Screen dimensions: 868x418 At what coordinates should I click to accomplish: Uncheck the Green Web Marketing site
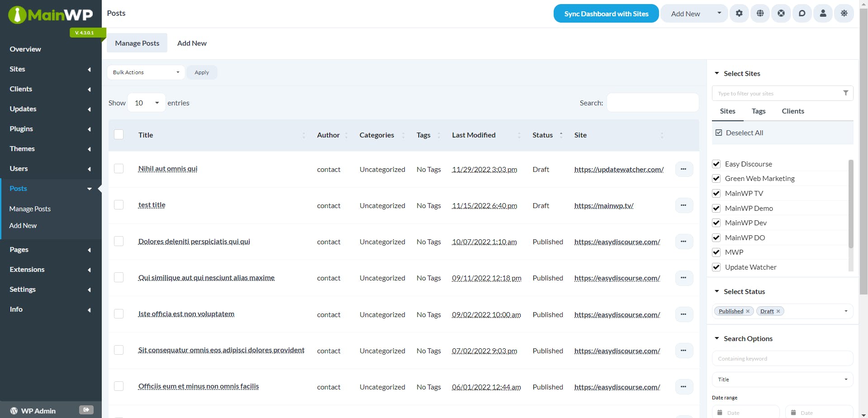[x=716, y=178]
